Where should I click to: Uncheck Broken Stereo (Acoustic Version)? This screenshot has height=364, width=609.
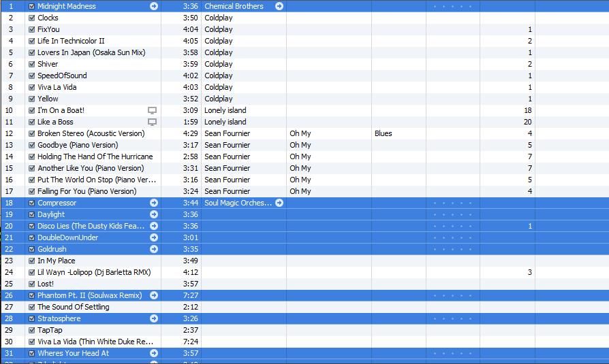tap(32, 134)
